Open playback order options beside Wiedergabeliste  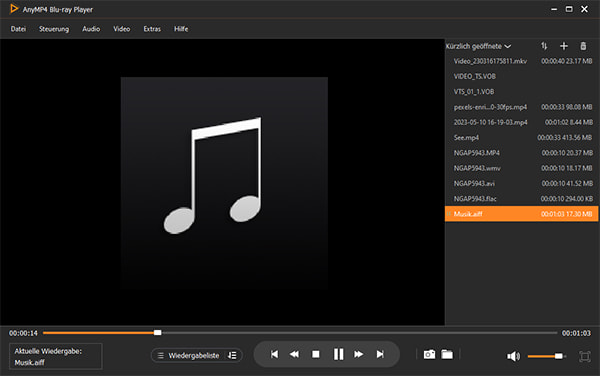tap(232, 355)
